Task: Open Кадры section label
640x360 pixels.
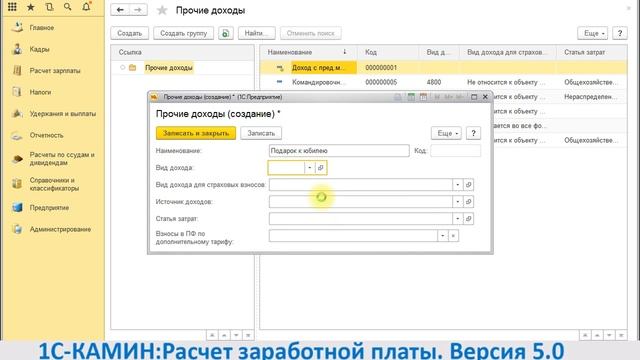Action: [x=40, y=49]
